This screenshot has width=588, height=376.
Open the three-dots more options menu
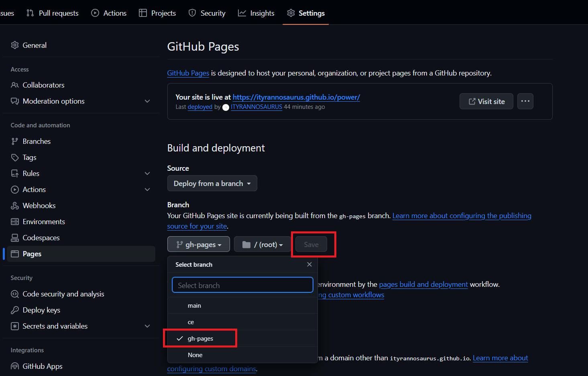point(525,101)
